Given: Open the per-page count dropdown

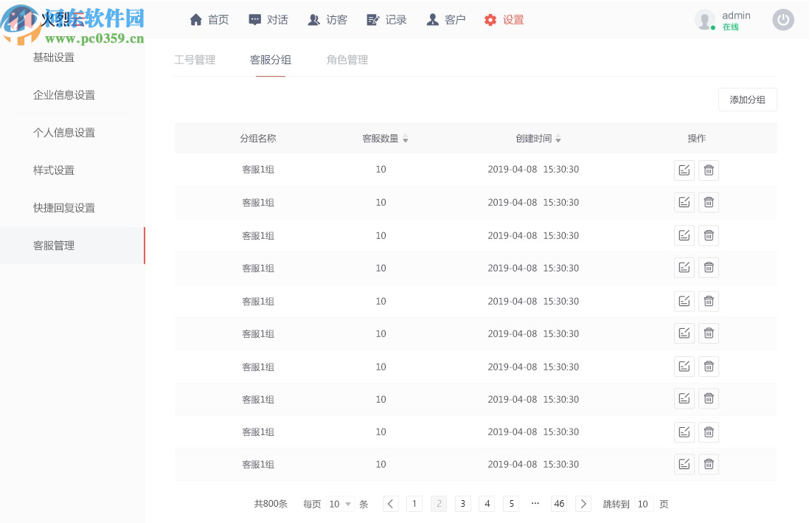Looking at the screenshot, I should 340,504.
